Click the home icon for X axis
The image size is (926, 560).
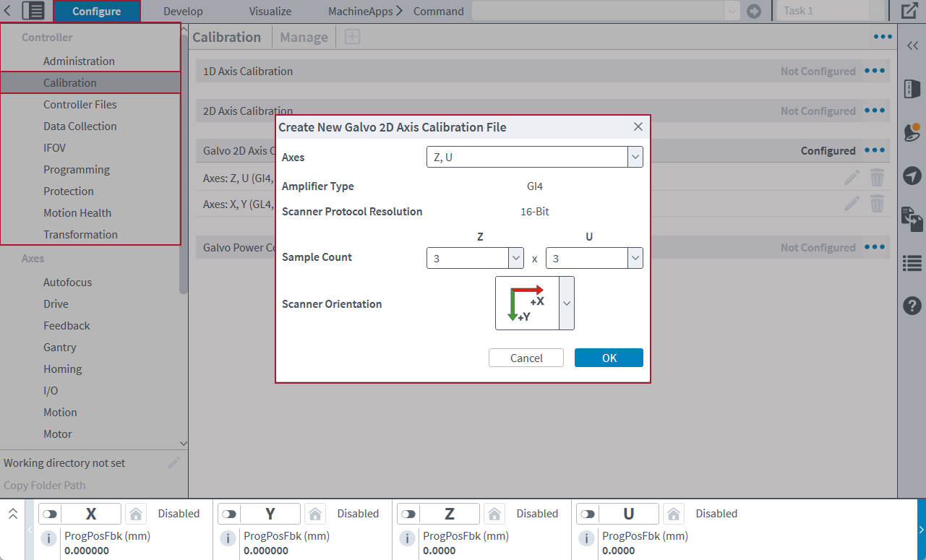135,514
